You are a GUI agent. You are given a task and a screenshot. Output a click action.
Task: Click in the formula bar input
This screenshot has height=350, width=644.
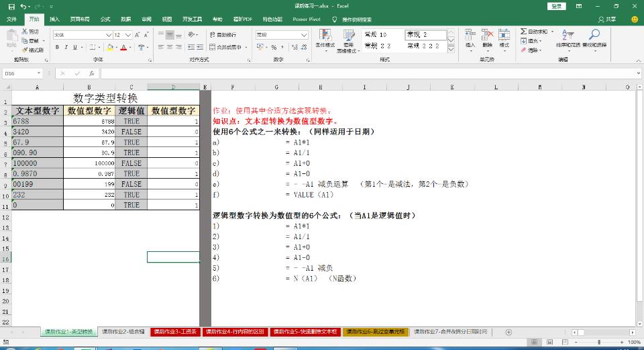pos(368,73)
